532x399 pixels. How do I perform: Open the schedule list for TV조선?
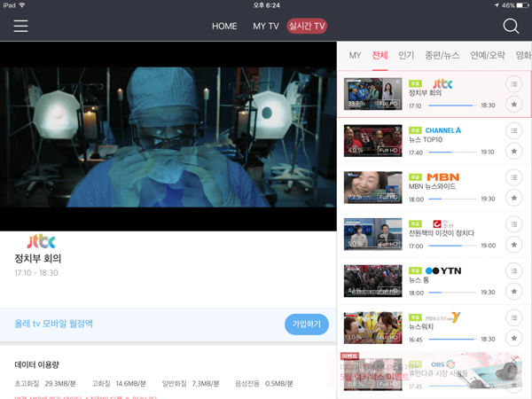click(x=514, y=224)
